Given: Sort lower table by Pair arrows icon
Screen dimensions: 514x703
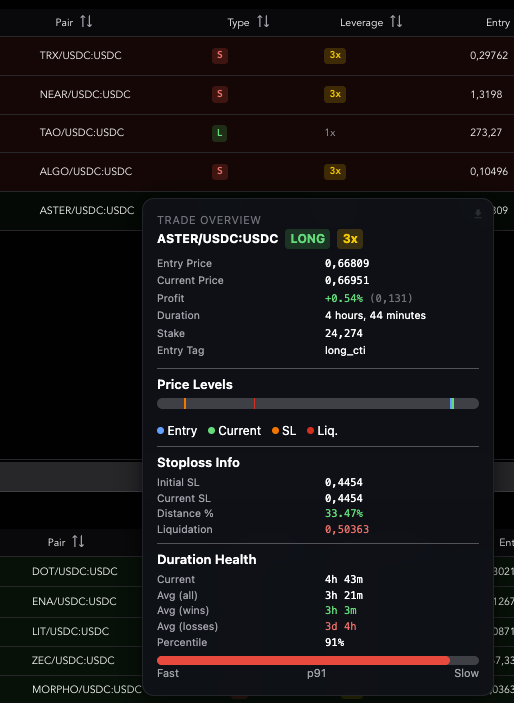Looking at the screenshot, I should [x=78, y=541].
